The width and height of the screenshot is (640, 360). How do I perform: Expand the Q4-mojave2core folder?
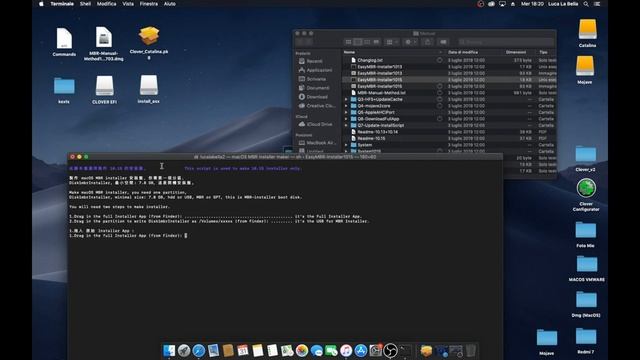click(346, 106)
